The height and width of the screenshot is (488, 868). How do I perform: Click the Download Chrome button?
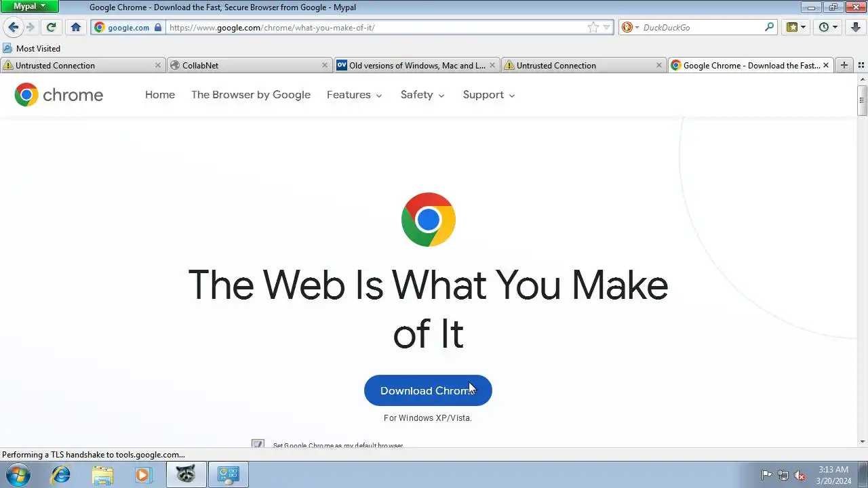click(x=428, y=390)
